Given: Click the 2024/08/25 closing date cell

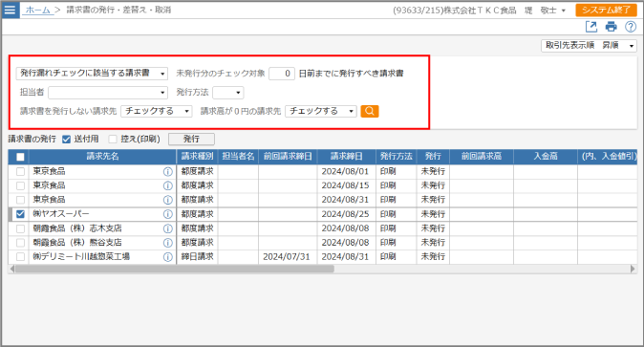Looking at the screenshot, I should [x=346, y=214].
